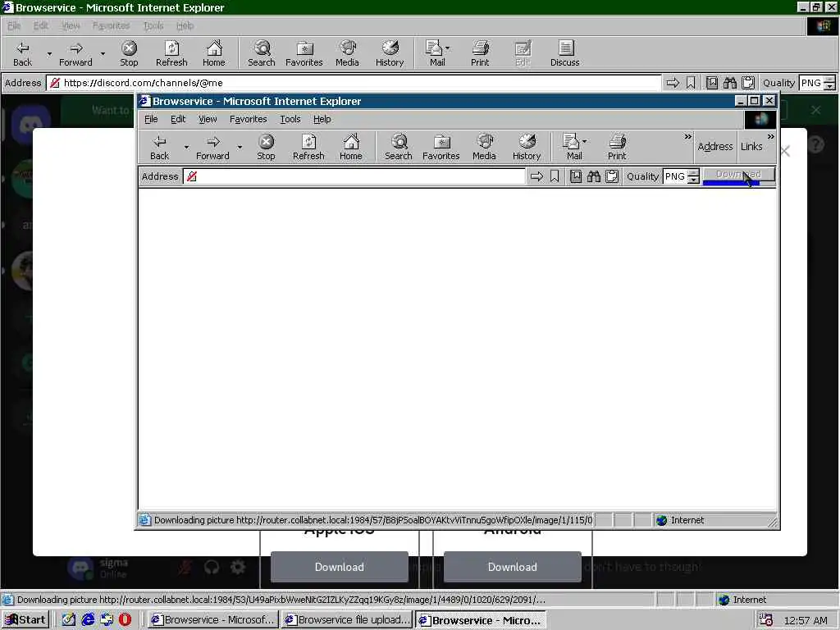The width and height of the screenshot is (840, 630).
Task: Switch to Browservice file upload taskbar item
Action: [347, 620]
